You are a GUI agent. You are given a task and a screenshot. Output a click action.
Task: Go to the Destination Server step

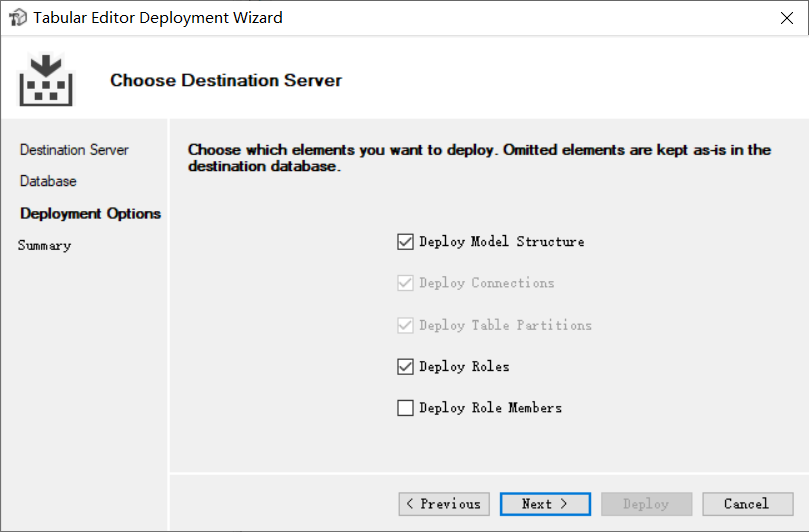click(74, 150)
